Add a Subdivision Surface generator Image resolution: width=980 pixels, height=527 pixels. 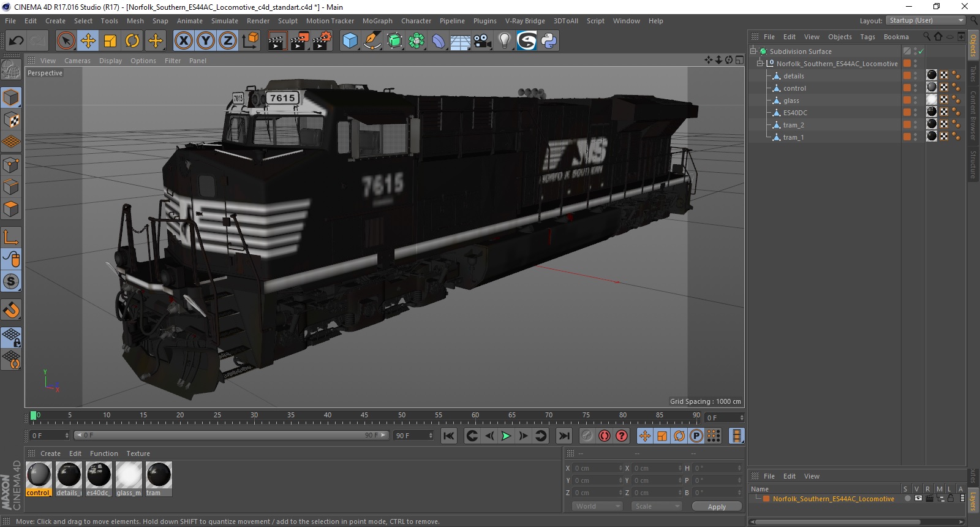click(394, 41)
